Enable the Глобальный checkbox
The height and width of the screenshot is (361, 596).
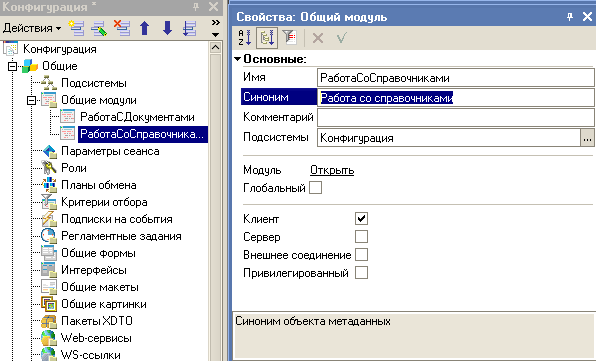click(315, 188)
